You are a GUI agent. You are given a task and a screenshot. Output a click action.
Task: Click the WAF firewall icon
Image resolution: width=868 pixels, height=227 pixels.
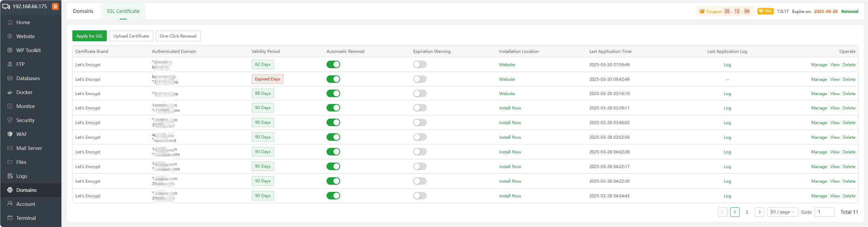coord(10,134)
